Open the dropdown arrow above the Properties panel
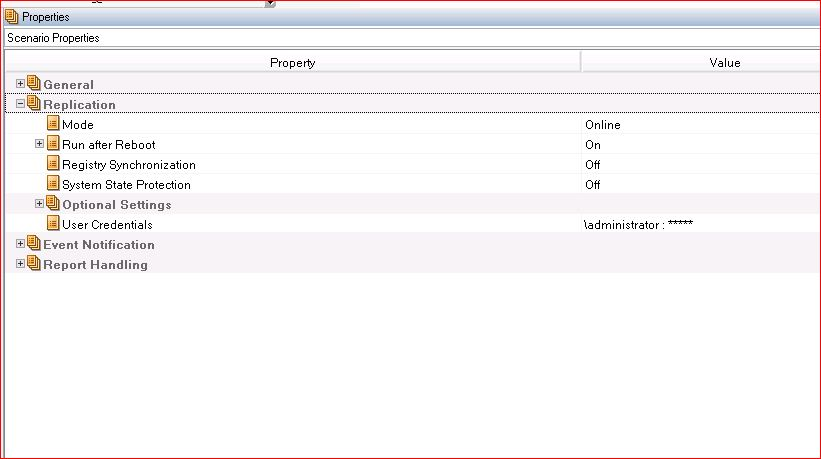The height and width of the screenshot is (459, 821). point(270,3)
